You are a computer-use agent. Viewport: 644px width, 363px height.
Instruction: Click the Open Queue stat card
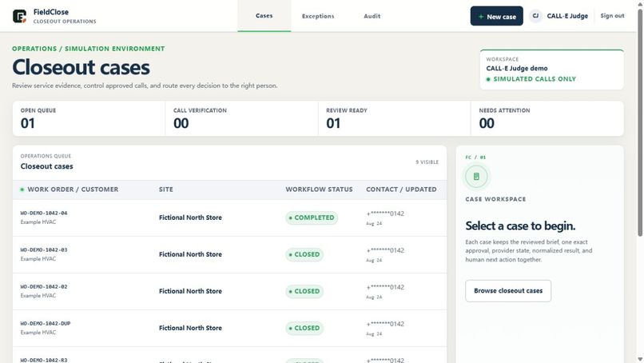coord(89,118)
